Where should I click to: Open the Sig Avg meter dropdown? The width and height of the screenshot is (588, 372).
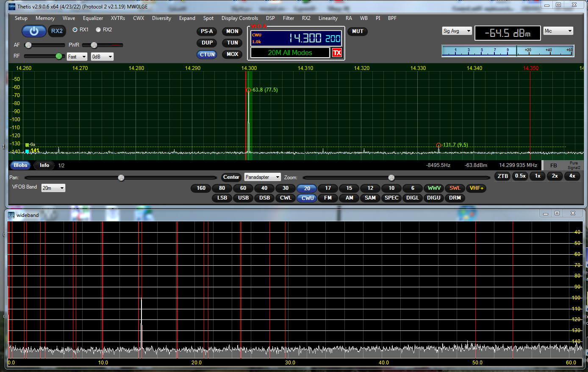(x=457, y=31)
